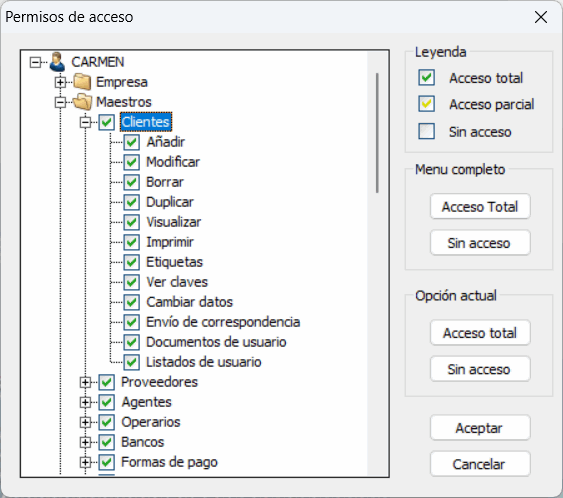Screen dimensions: 563x498
Task: Select the highlighted Clientes label
Action: [x=145, y=122]
